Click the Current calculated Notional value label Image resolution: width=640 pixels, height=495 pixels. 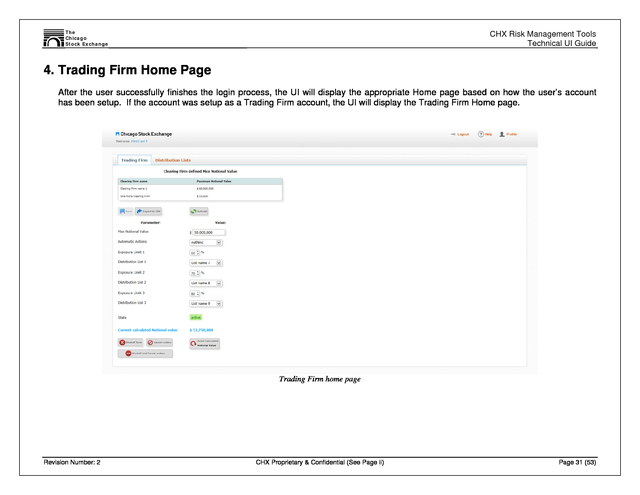pos(148,330)
